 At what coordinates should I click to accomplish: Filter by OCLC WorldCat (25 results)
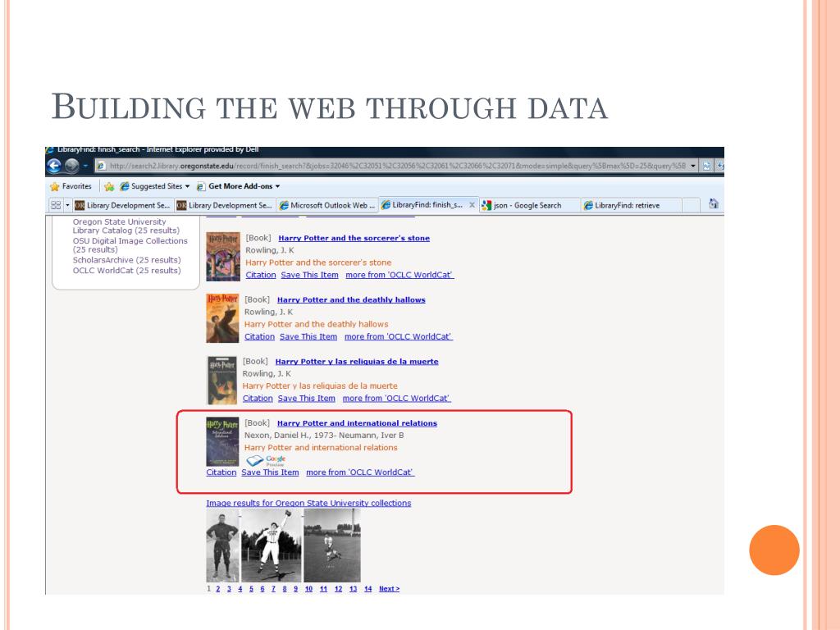click(x=127, y=271)
